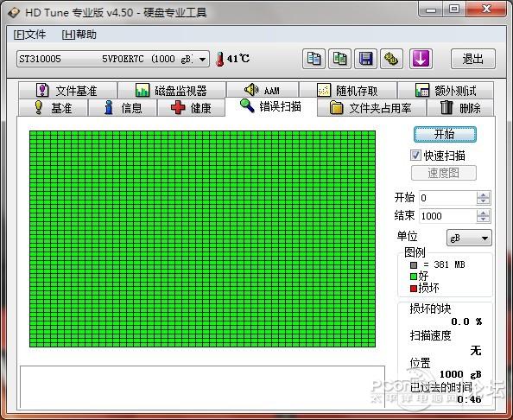
Task: Click the 0:46 elapsed time value
Action: coord(469,399)
